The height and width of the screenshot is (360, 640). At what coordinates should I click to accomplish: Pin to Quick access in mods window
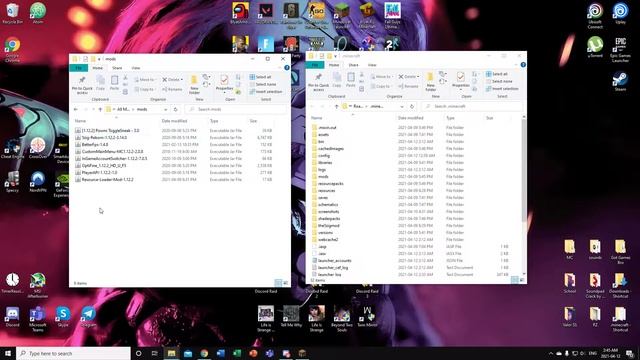point(82,84)
